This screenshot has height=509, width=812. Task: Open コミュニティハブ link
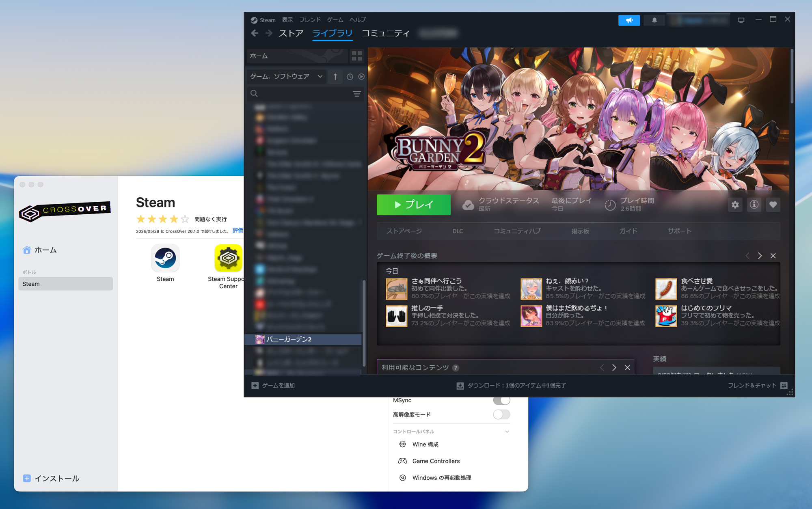517,231
